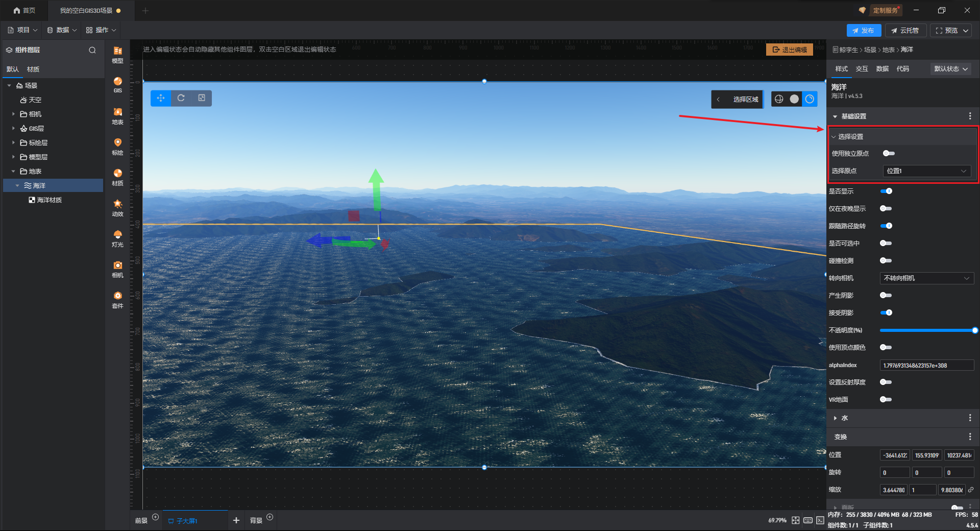Click the 退出编辑 button
980x531 pixels.
(790, 50)
